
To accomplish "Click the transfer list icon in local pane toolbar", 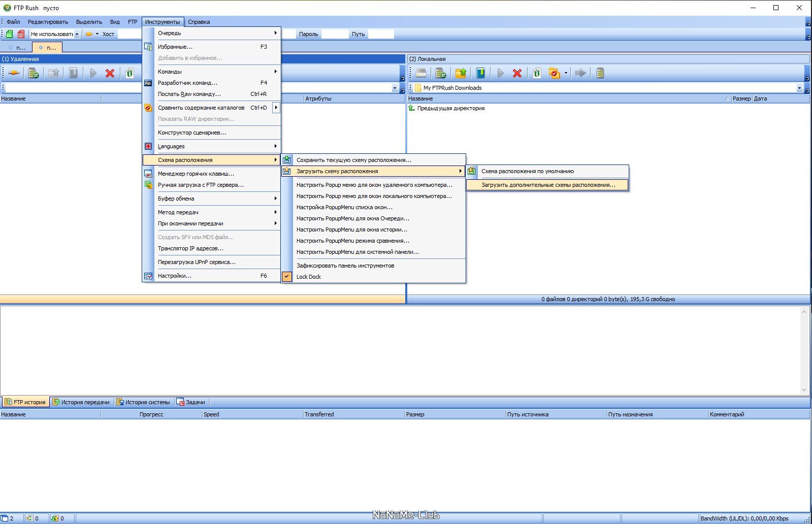I will tap(441, 73).
